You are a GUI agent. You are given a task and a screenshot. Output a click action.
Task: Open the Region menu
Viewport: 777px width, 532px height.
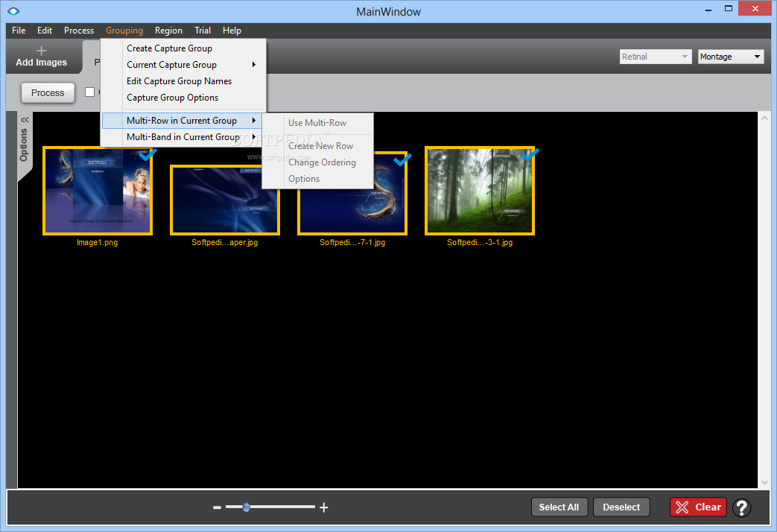click(168, 31)
